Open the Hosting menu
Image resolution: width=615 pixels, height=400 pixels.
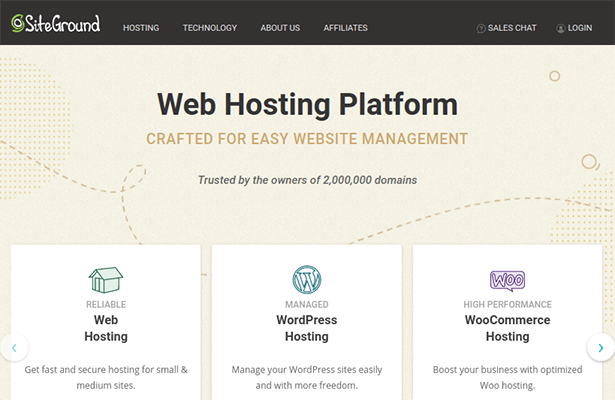(x=141, y=28)
